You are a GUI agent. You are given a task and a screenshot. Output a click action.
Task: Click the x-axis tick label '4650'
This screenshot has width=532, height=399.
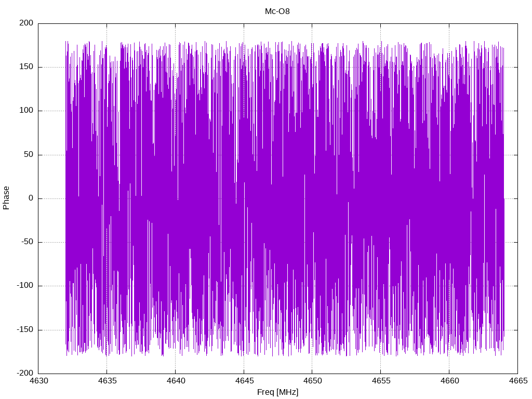[312, 381]
